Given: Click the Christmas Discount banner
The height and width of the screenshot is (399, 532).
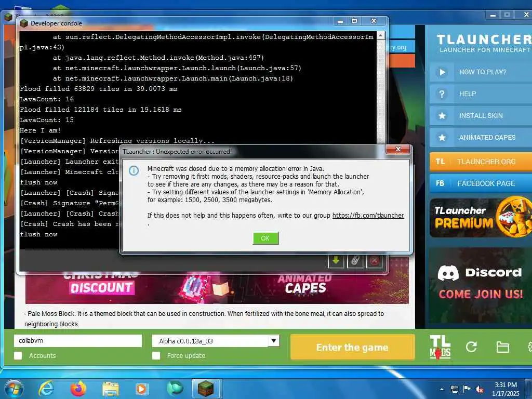Looking at the screenshot, I should point(102,284).
